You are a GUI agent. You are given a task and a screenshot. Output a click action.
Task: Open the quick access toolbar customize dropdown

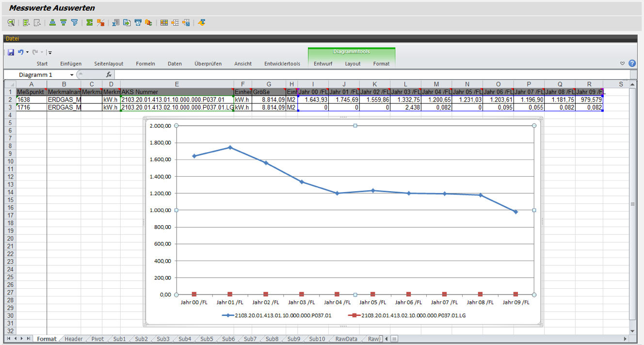[50, 52]
